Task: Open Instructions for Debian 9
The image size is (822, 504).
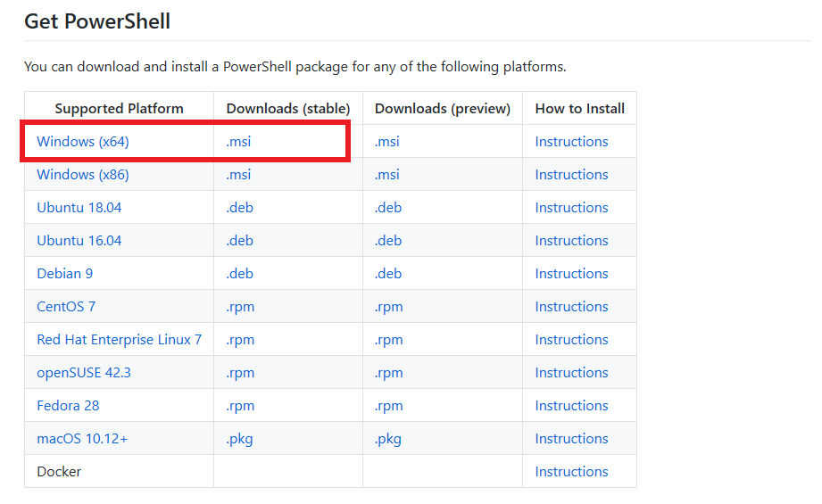Action: coord(571,274)
